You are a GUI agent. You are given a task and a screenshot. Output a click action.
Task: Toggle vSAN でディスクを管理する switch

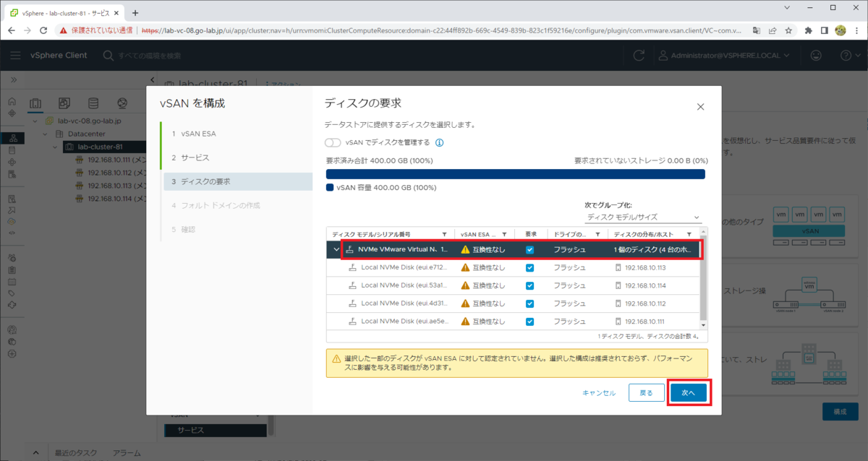tap(333, 142)
